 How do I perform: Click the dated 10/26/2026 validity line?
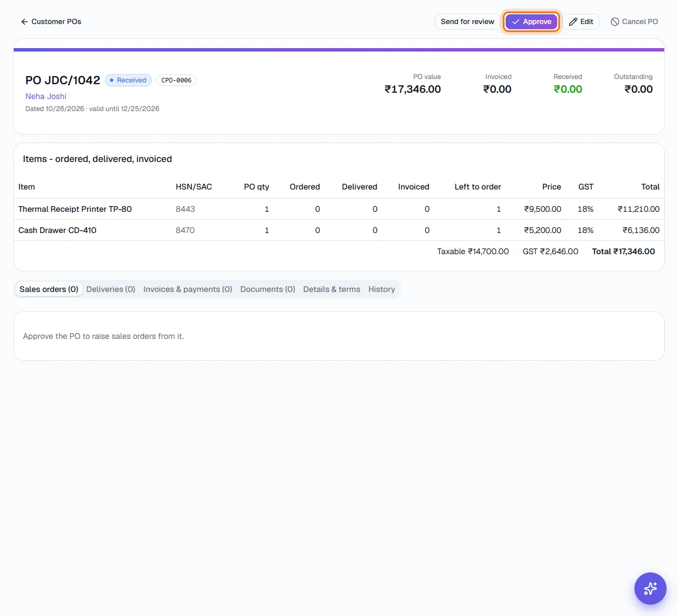click(92, 109)
